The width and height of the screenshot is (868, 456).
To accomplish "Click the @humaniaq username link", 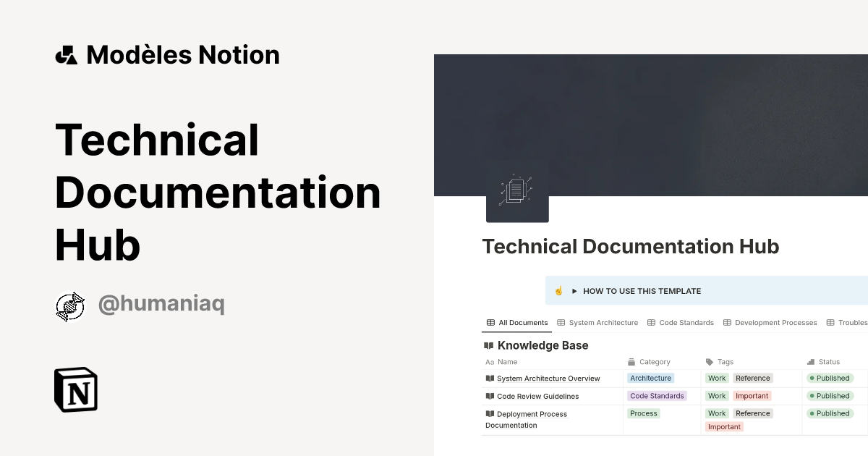I will (161, 303).
